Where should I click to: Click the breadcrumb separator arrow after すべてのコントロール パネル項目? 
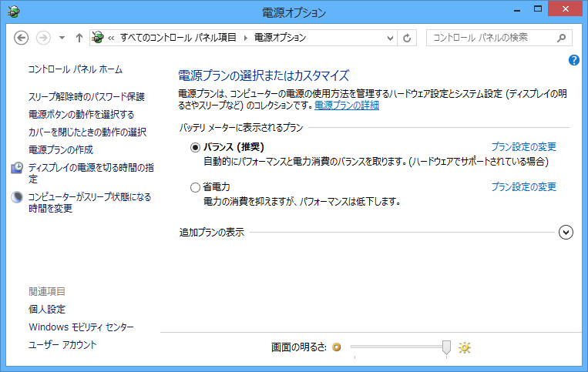click(x=246, y=38)
